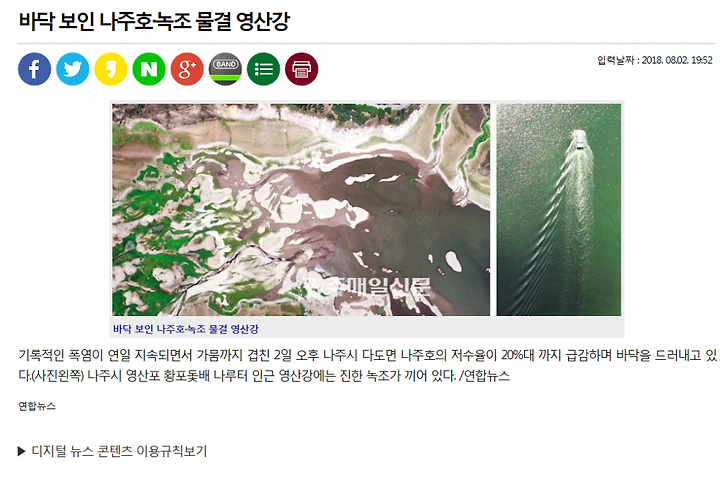Click the article line beginning 기록적인 폭염이
This screenshot has height=496, width=720.
pos(367,355)
